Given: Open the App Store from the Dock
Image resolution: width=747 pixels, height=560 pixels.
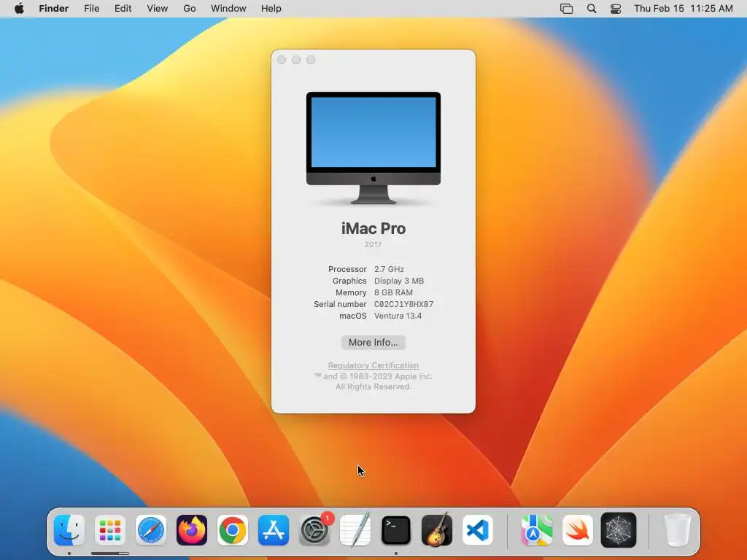Looking at the screenshot, I should (x=274, y=530).
